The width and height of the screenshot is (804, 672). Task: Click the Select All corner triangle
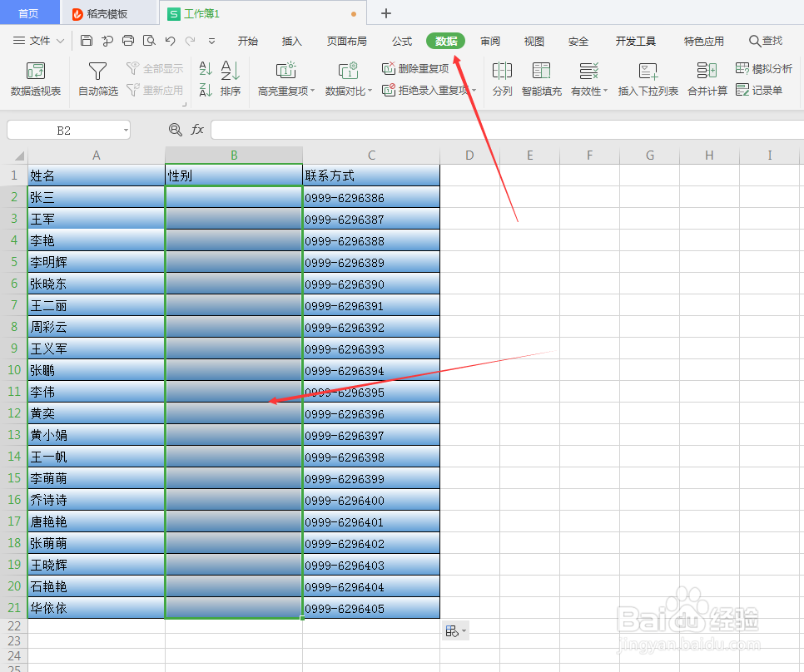tap(19, 156)
